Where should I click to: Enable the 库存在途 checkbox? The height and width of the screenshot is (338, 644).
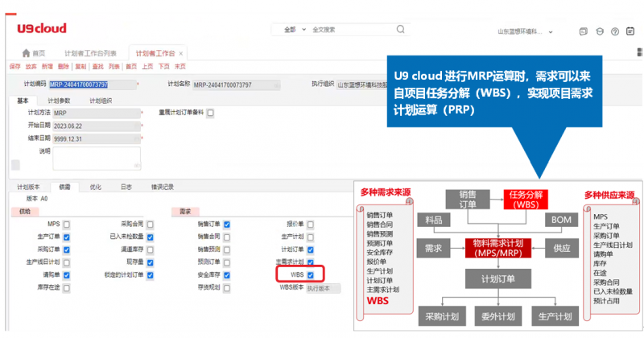click(x=67, y=288)
